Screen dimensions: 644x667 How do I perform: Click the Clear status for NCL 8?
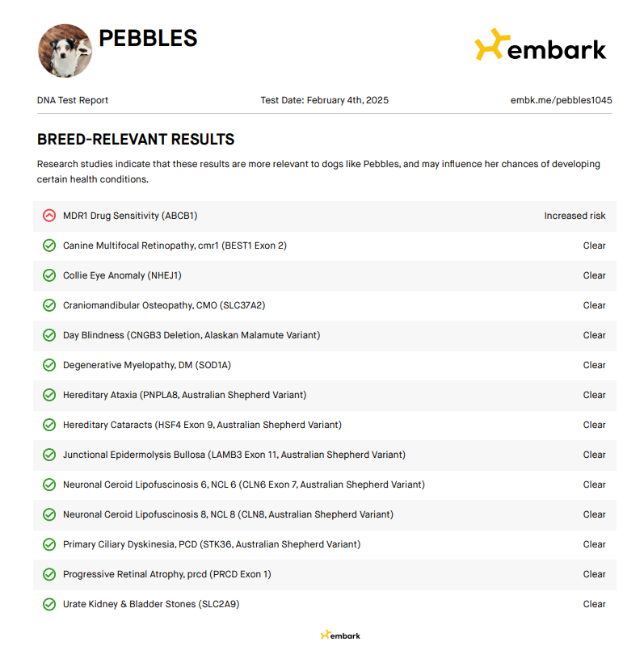[594, 514]
